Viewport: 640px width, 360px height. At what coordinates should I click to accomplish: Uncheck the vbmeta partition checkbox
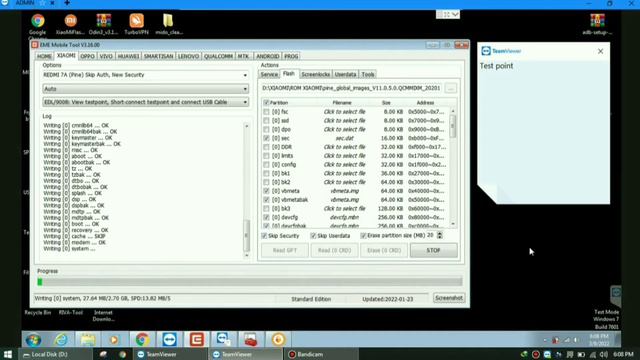[267, 191]
